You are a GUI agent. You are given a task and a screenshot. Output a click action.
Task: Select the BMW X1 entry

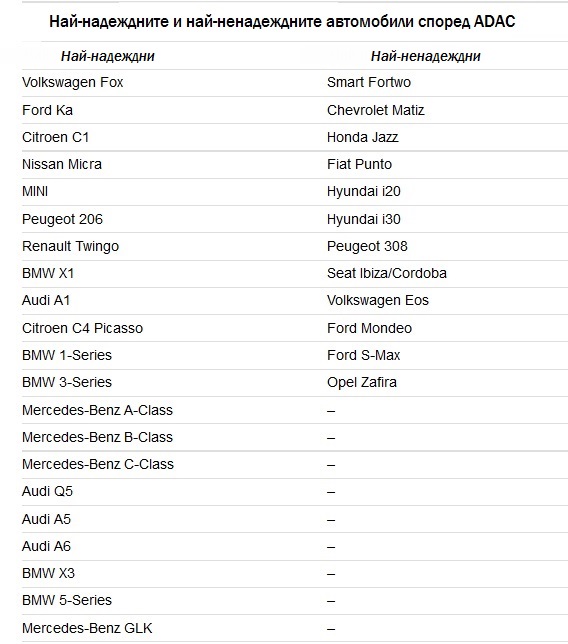(x=48, y=274)
